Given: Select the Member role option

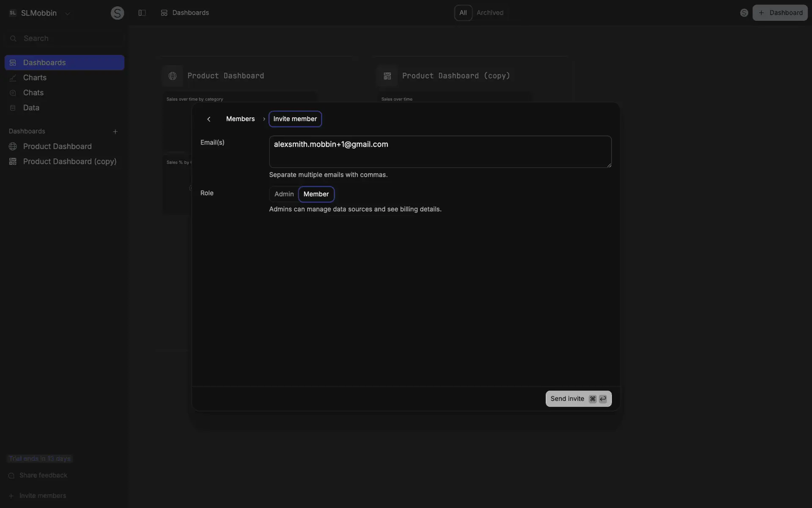Looking at the screenshot, I should [316, 194].
